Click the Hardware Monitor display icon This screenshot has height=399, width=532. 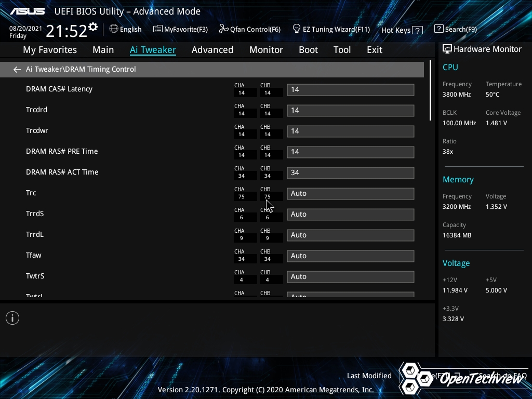coord(447,49)
